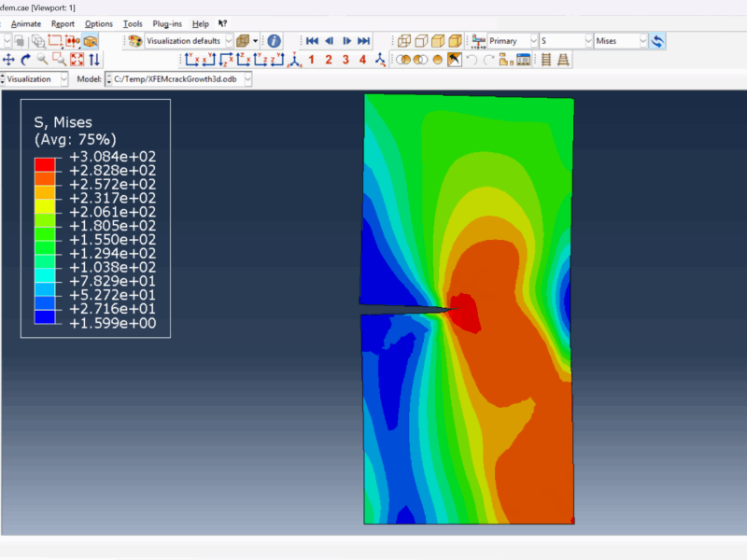Apply the isometric view icon
This screenshot has width=747, height=560.
(295, 60)
